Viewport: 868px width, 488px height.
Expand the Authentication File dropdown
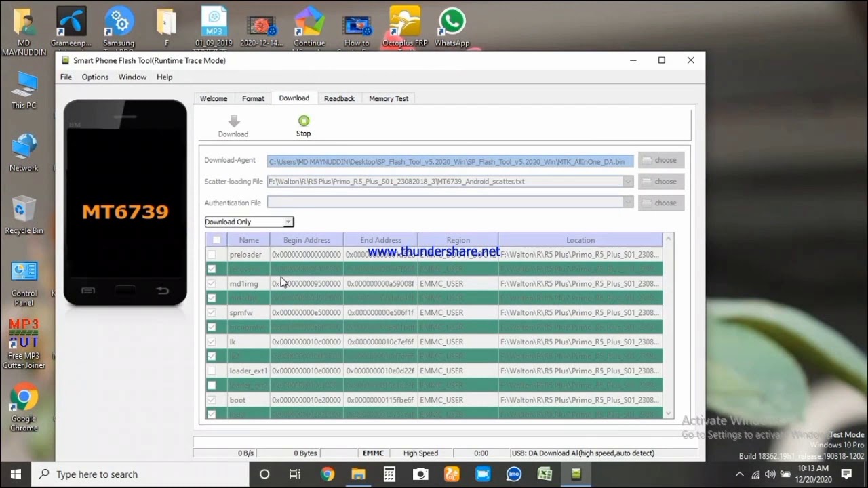point(628,203)
